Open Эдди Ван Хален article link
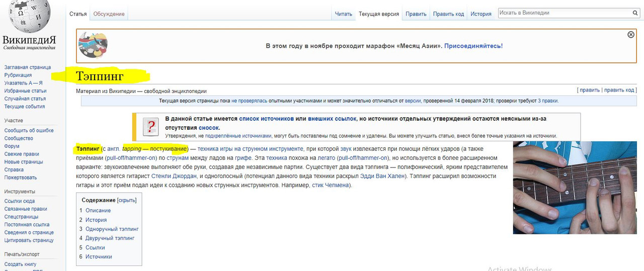644x271 pixels. point(382,176)
